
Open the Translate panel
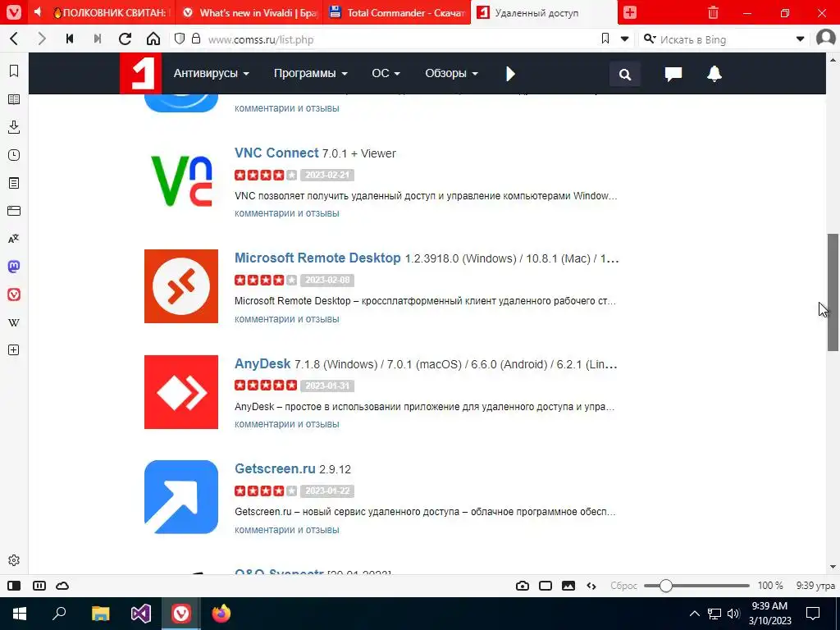coord(14,239)
